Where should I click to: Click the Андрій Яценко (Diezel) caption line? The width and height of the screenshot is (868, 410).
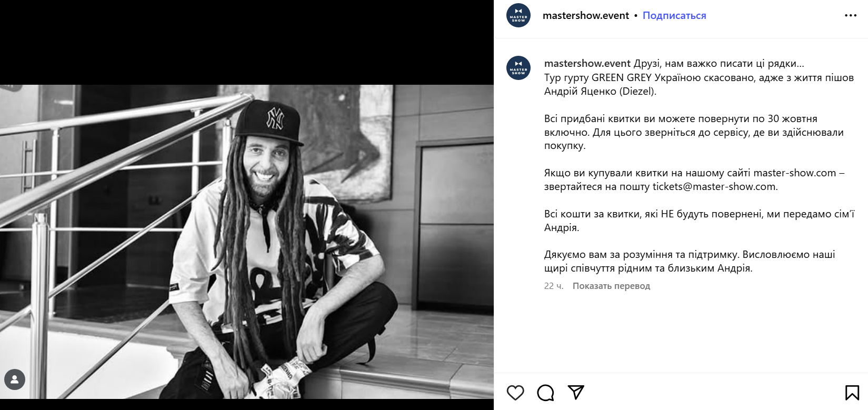pos(600,91)
